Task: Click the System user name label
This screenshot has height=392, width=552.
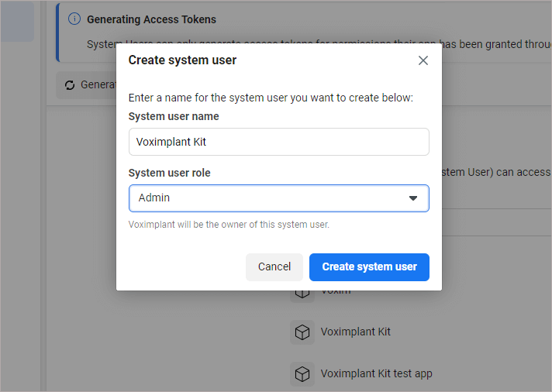Action: point(174,116)
